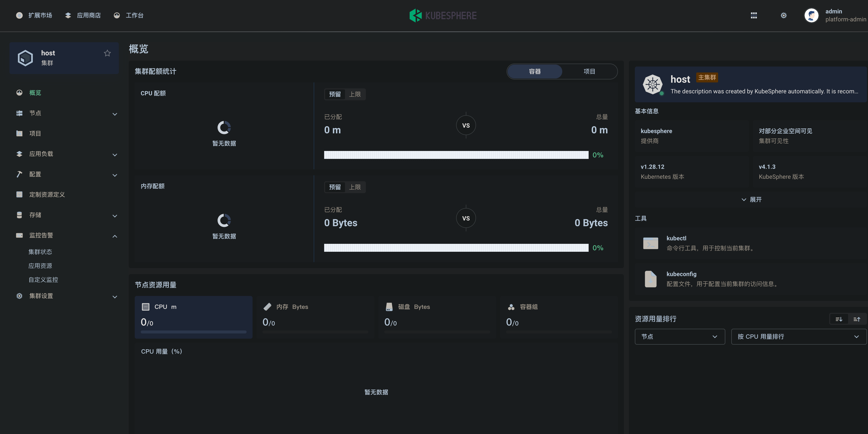This screenshot has height=434, width=868.
Task: Expand the 应用负载 sidebar chevron
Action: 115,155
